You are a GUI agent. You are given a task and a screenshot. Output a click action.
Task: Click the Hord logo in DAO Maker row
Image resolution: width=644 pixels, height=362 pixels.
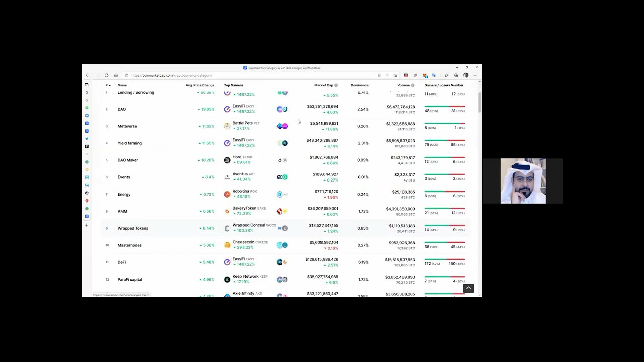[227, 160]
